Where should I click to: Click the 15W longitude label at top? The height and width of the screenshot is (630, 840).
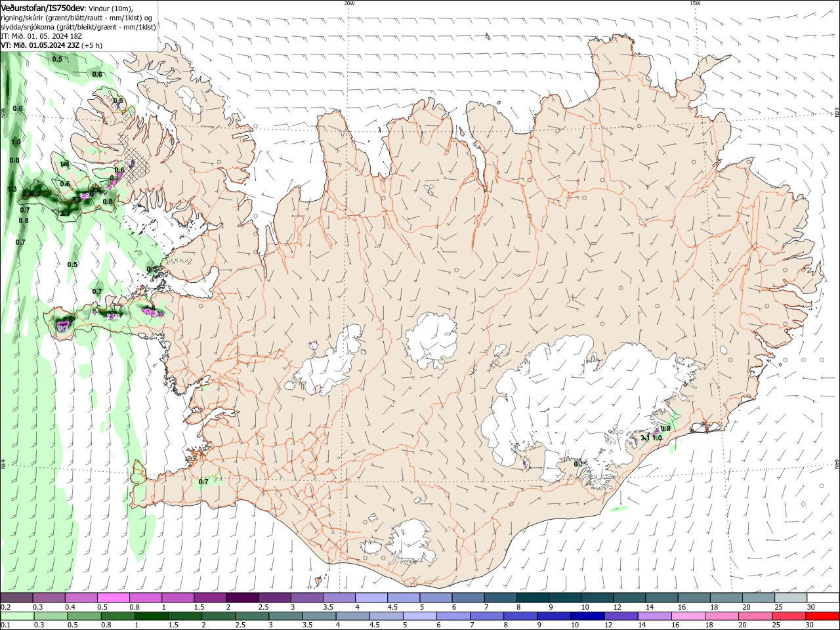(695, 3)
